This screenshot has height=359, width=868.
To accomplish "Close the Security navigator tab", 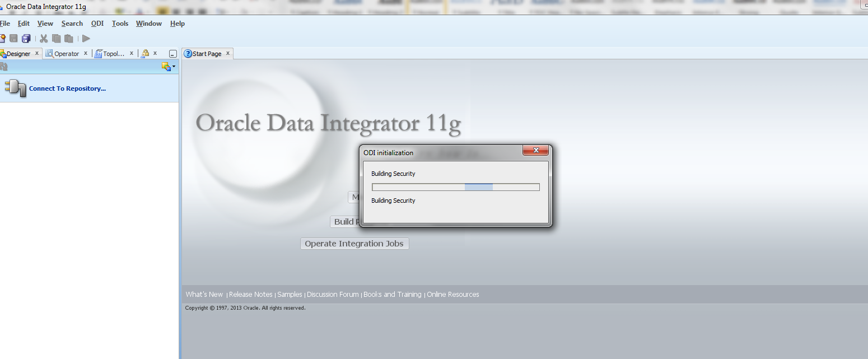I will (155, 53).
